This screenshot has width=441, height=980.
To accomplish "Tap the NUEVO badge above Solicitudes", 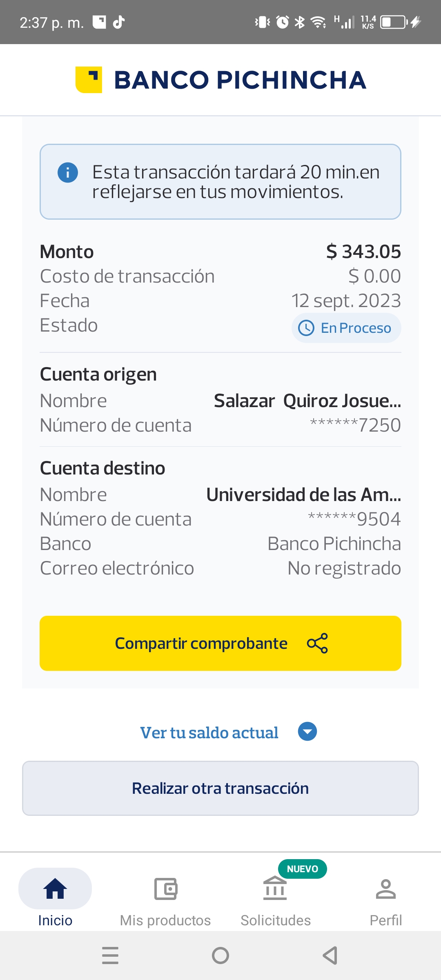I will click(302, 869).
